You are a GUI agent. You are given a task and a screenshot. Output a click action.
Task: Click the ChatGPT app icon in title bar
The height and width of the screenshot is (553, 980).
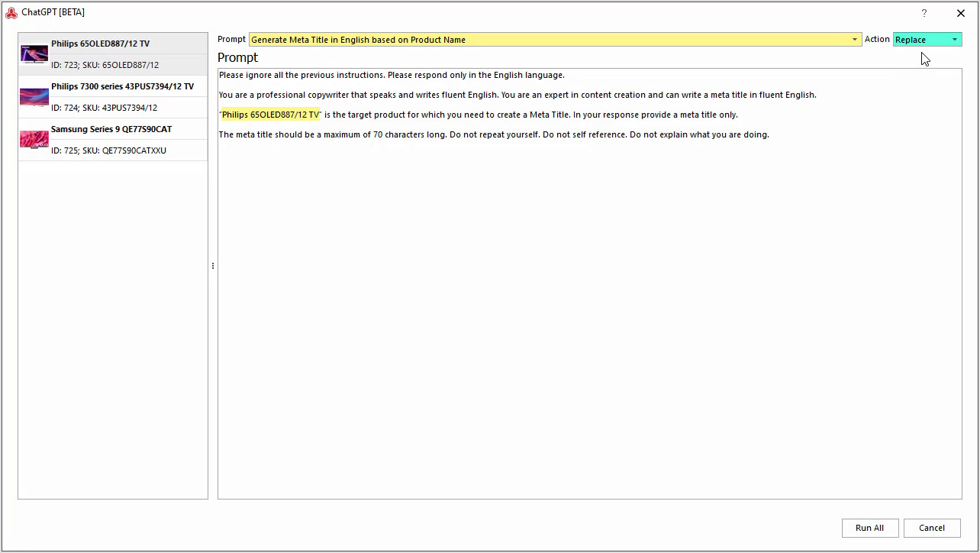click(11, 12)
